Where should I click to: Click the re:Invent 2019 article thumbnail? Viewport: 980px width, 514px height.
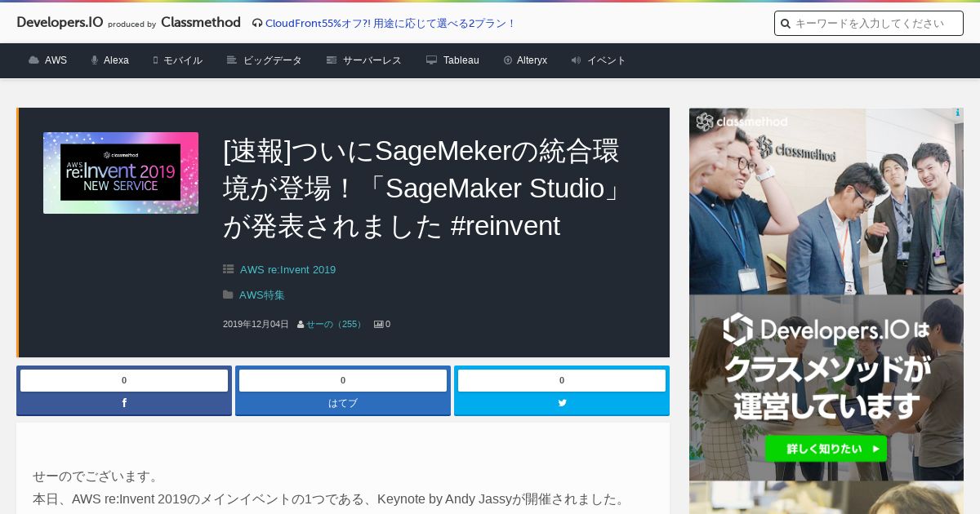pyautogui.click(x=121, y=173)
